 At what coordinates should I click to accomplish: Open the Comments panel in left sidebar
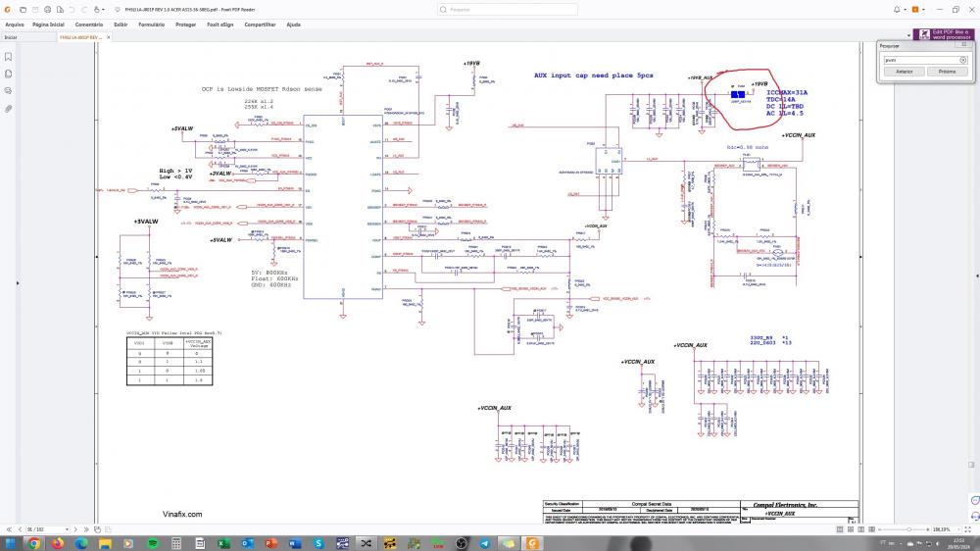[x=8, y=90]
